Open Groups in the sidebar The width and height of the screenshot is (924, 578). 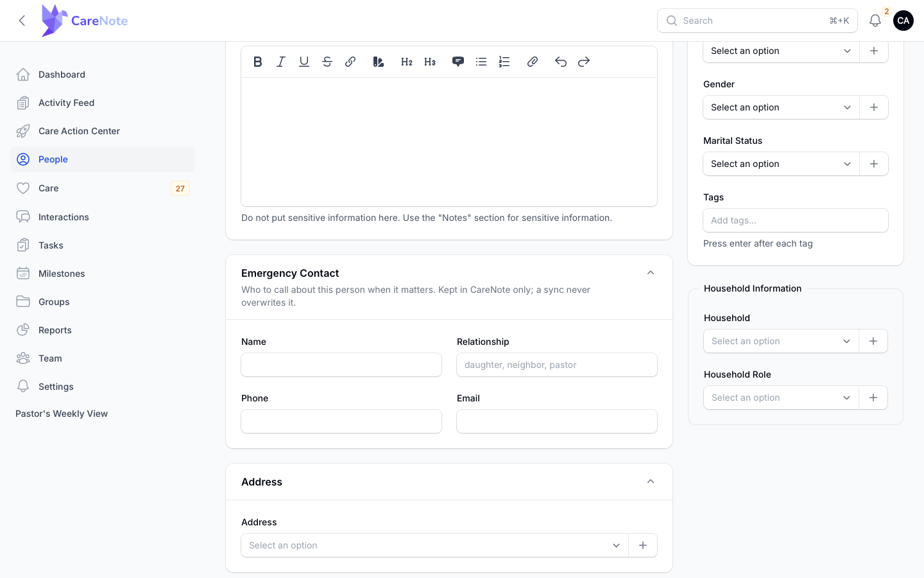(103, 302)
